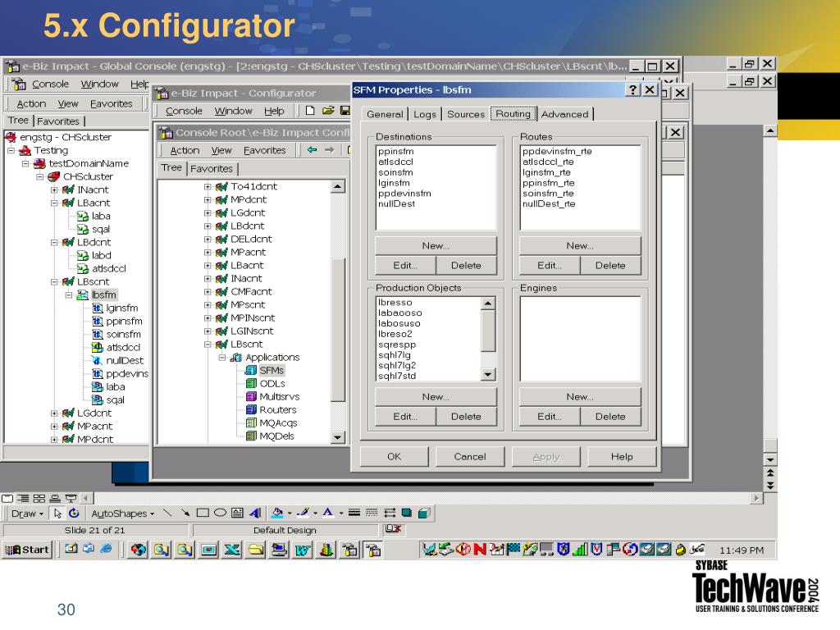Open the Excel taskbar button
The width and height of the screenshot is (840, 630).
232,550
